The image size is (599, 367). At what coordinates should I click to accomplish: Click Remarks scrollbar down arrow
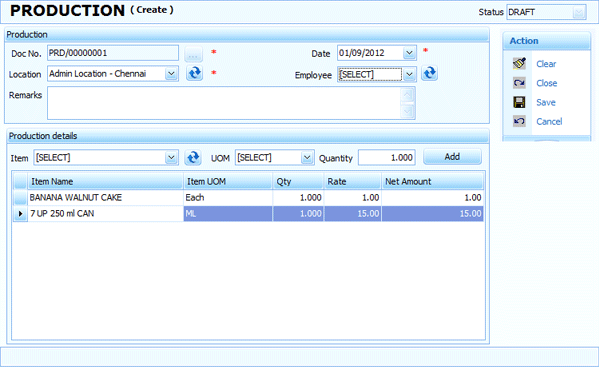408,111
